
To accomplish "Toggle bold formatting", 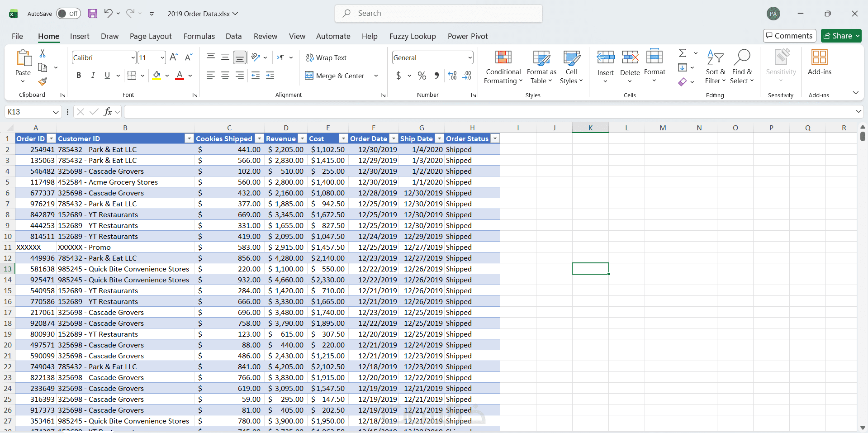I will [79, 76].
